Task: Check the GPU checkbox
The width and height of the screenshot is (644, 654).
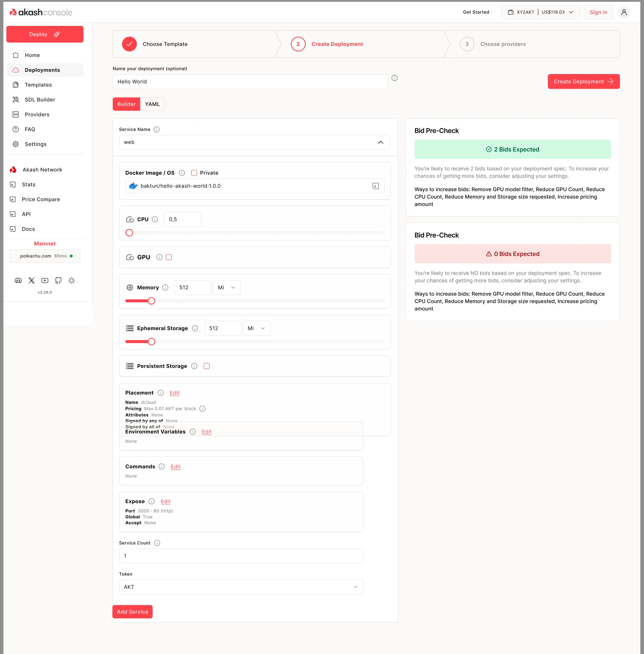Action: [x=169, y=257]
